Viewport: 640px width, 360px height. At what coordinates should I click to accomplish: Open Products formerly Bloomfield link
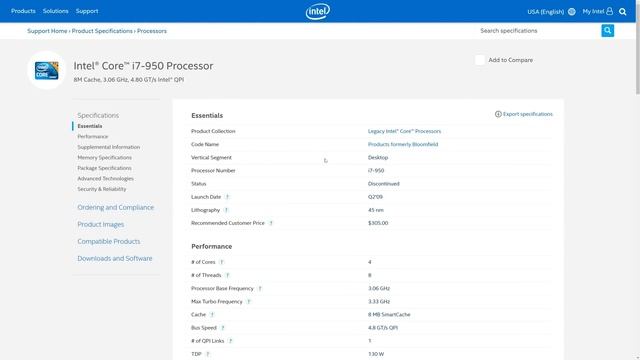[403, 144]
